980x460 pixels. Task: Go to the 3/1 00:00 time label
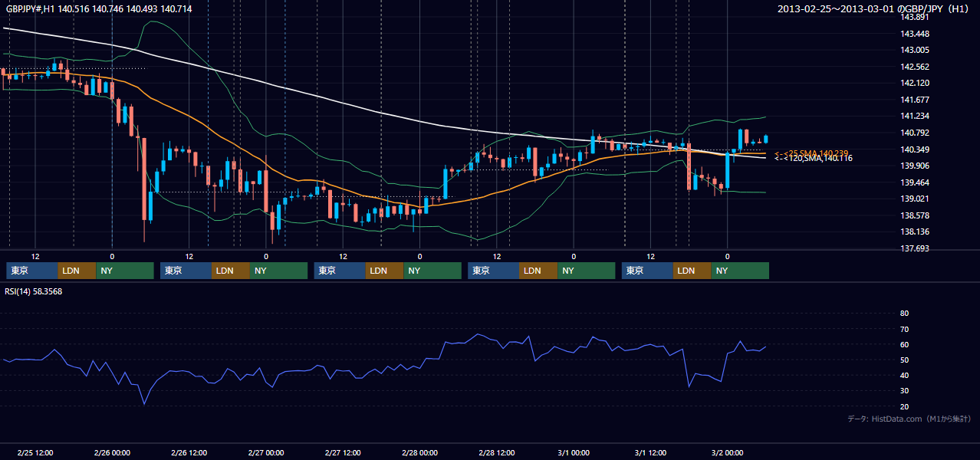tap(574, 452)
